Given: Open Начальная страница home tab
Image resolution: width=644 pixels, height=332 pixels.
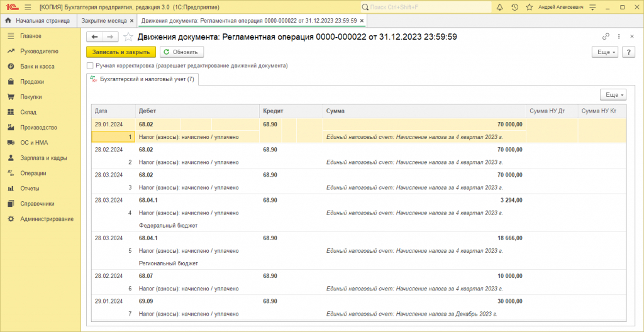Looking at the screenshot, I should [38, 20].
